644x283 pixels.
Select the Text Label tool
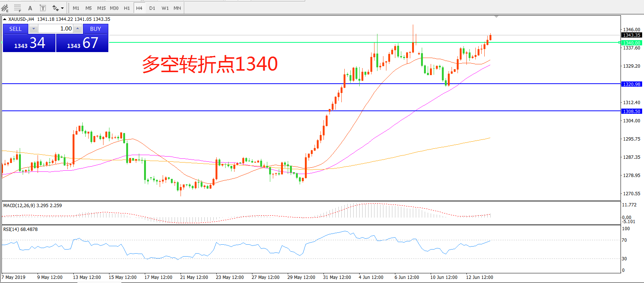pos(43,8)
